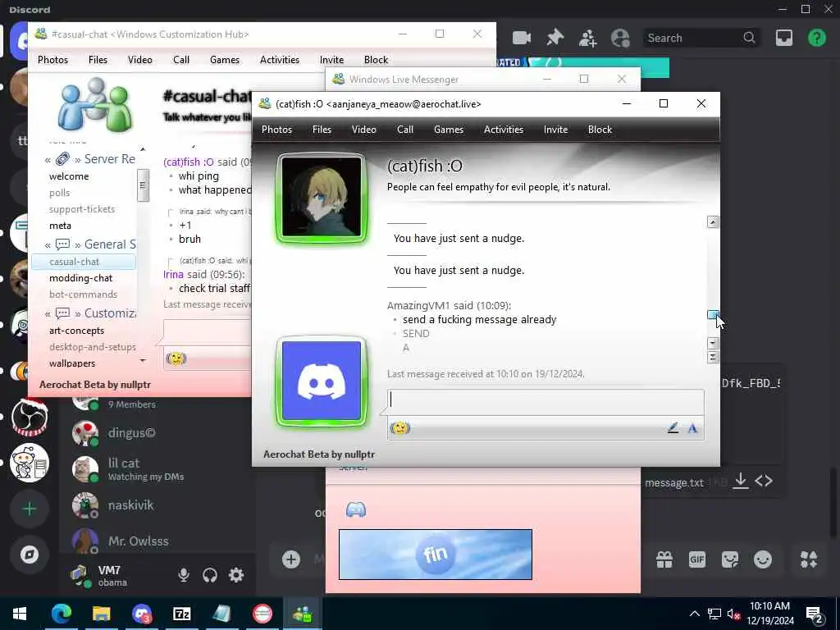Open the modding-chat channel
840x630 pixels.
coord(81,278)
